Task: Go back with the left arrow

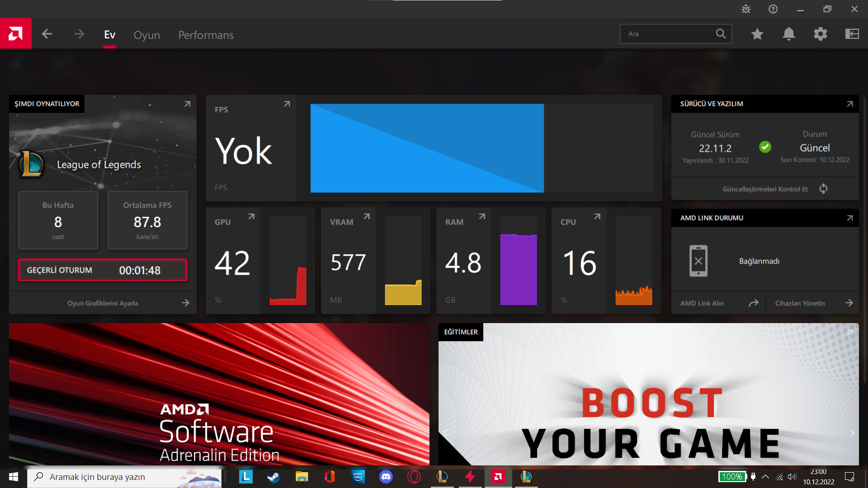Action: click(x=47, y=34)
